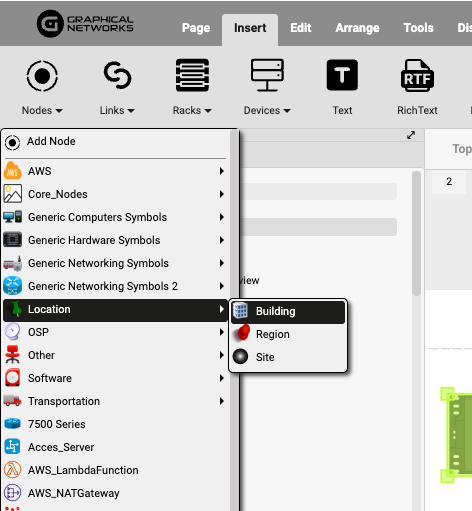Screen dimensions: 472x511
Task: Click the panel expand arrows icon
Action: click(411, 135)
